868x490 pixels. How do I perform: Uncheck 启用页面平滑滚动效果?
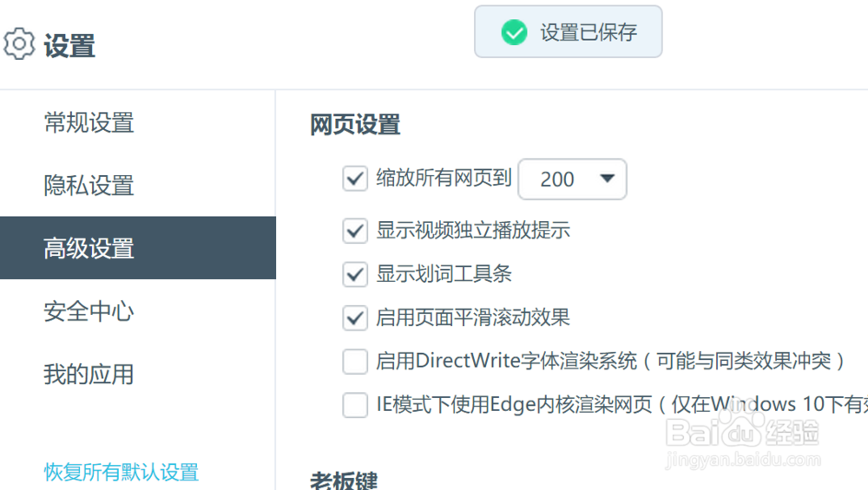point(355,318)
